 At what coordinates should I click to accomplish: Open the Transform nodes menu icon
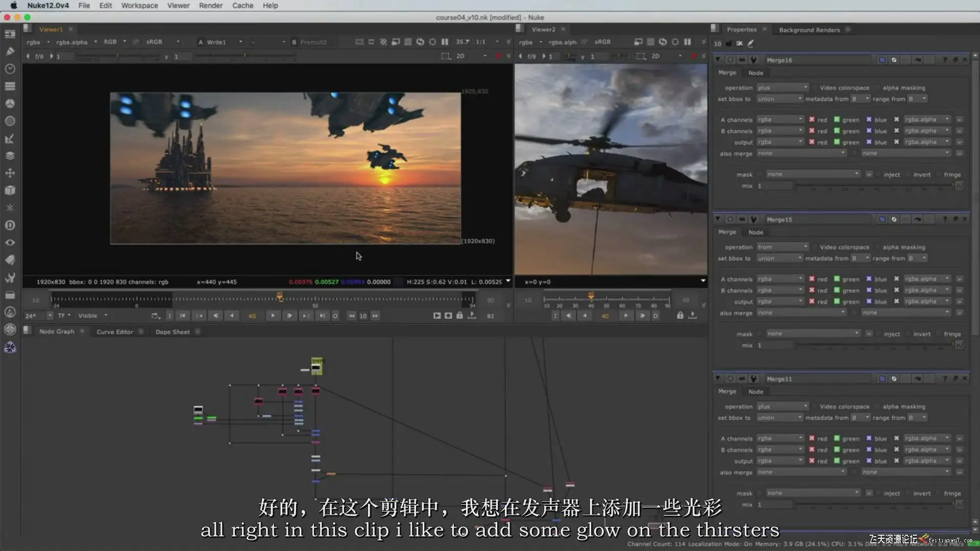10,173
